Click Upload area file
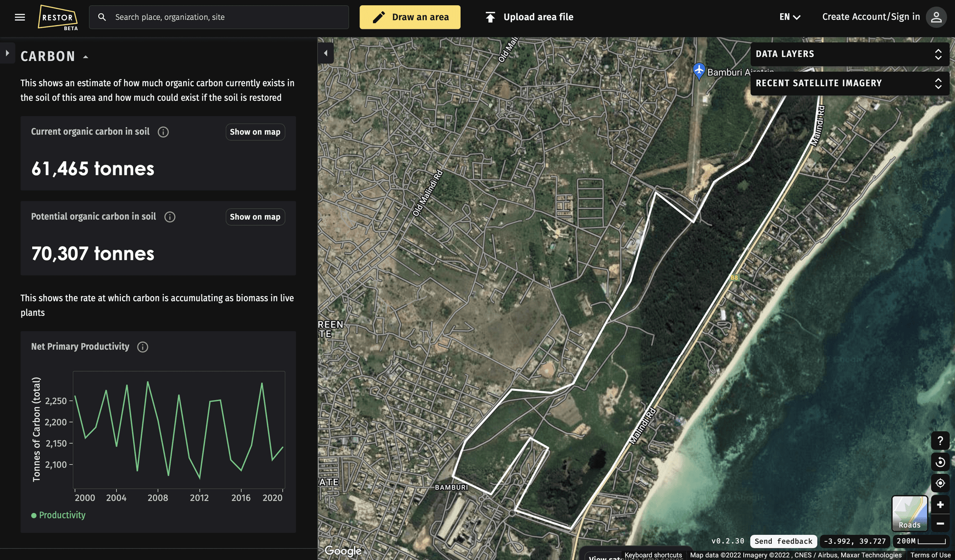This screenshot has width=955, height=560. click(529, 17)
